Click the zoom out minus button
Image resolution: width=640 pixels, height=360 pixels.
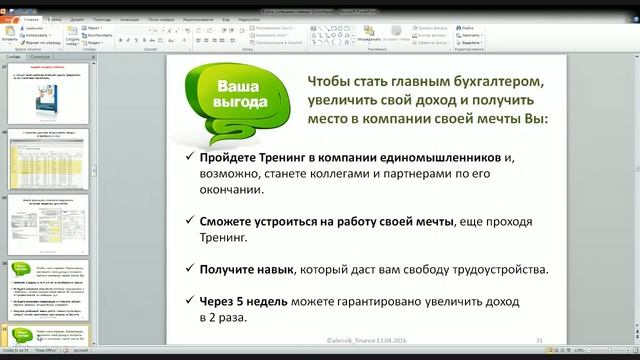[x=589, y=350]
